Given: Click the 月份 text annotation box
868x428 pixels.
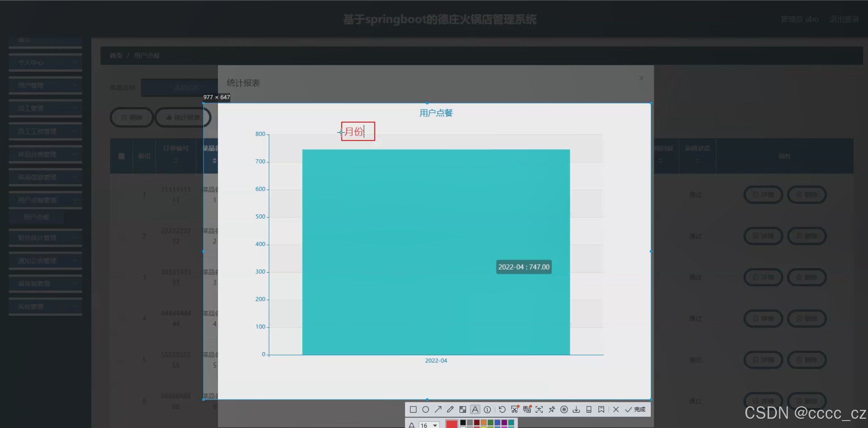Looking at the screenshot, I should pos(357,132).
